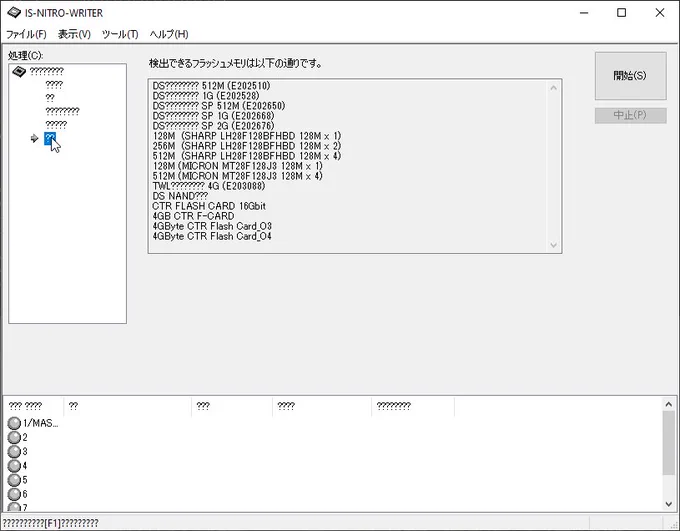Click the 4GByte CTR Flash Card_03 entry
The image size is (680, 531).
[212, 226]
